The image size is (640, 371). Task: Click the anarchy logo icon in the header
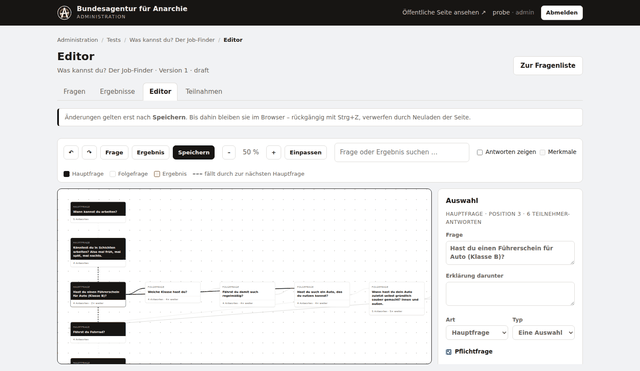tap(64, 13)
